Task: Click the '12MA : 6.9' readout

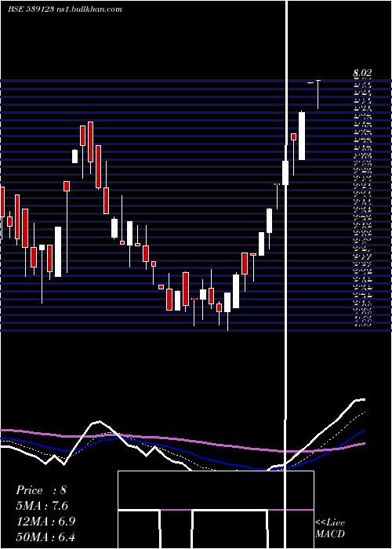Action: [45, 522]
